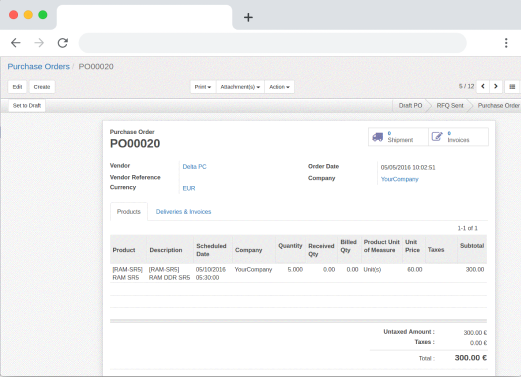The height and width of the screenshot is (377, 521).
Task: Click the Draft PO status stage
Action: (x=410, y=106)
